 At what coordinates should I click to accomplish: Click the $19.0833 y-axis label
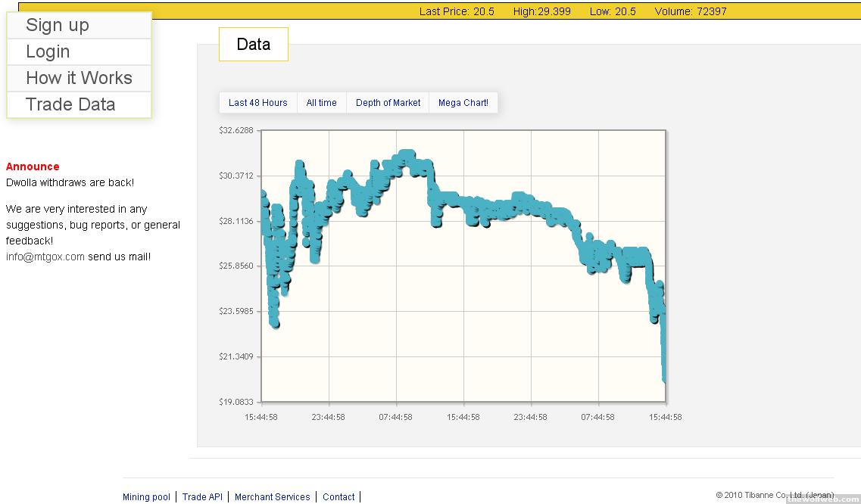[236, 402]
